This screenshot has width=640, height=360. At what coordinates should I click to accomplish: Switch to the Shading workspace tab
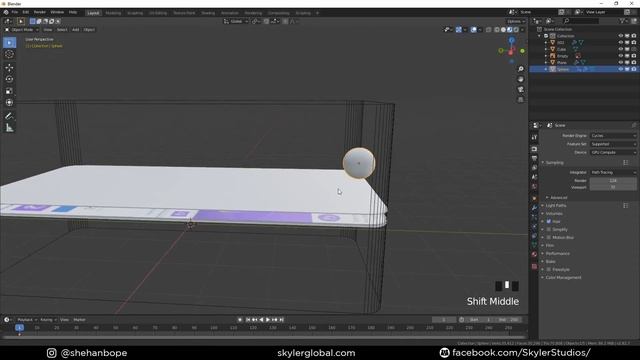coord(208,13)
